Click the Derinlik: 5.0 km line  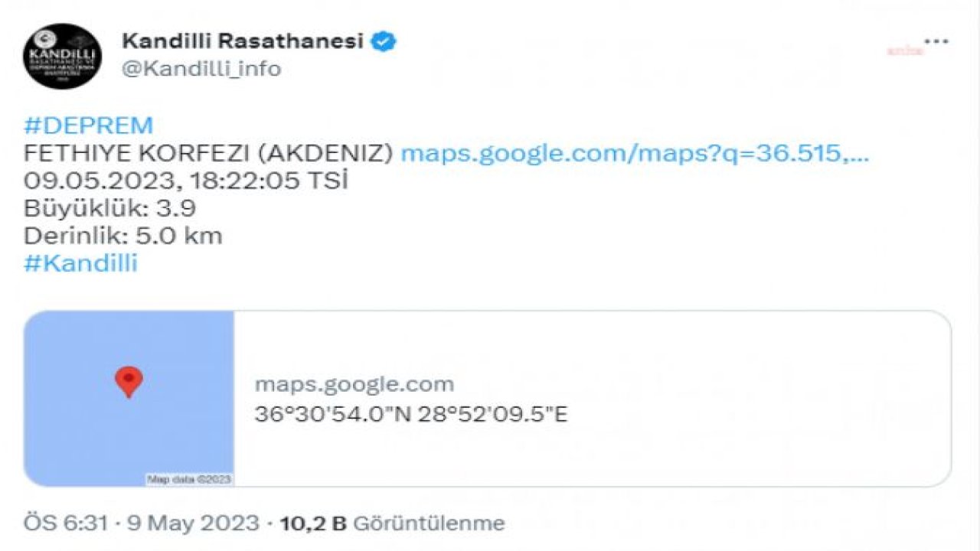tap(123, 236)
